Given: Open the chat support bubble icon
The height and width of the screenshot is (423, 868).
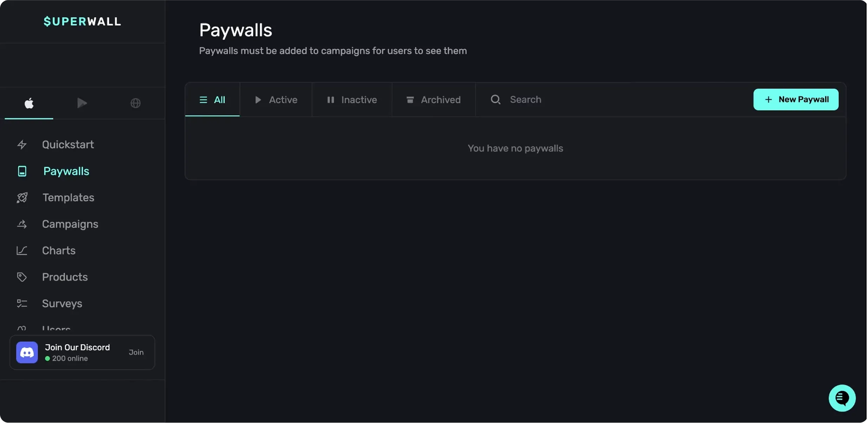Looking at the screenshot, I should click(x=842, y=398).
